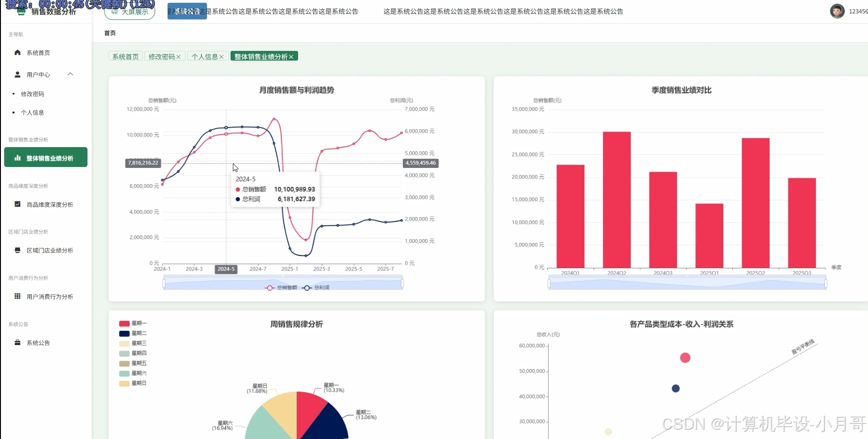Switch to the 个人信息 tab

205,56
